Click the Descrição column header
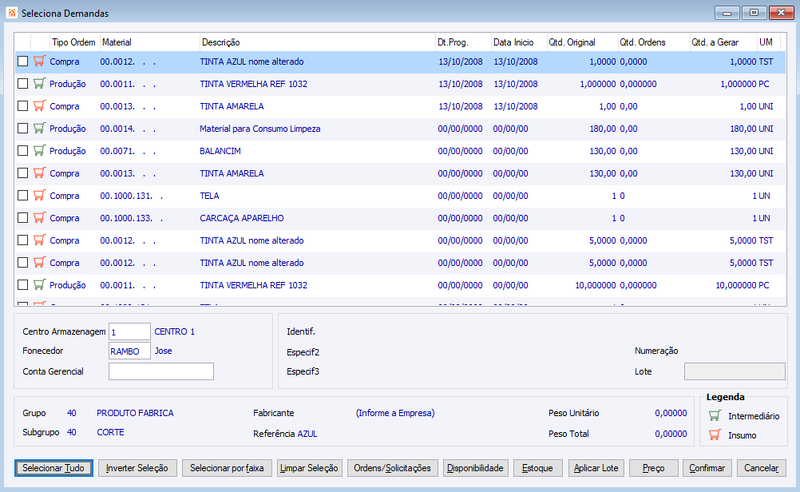 pos(317,42)
